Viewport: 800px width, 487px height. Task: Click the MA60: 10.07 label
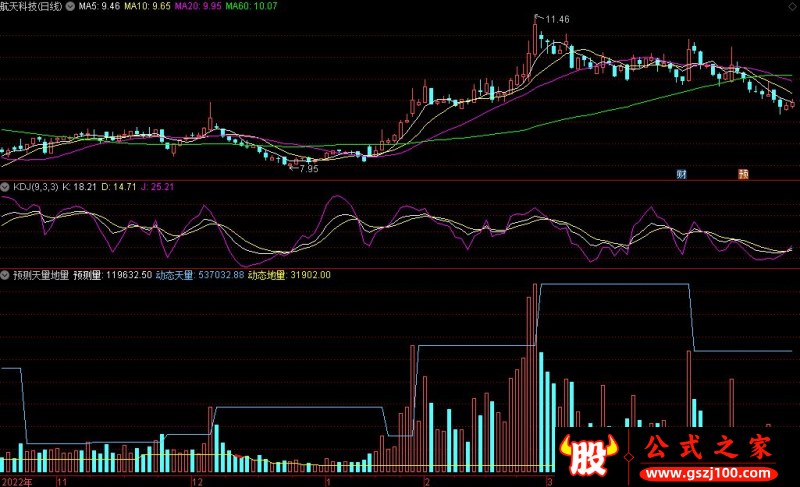click(252, 7)
